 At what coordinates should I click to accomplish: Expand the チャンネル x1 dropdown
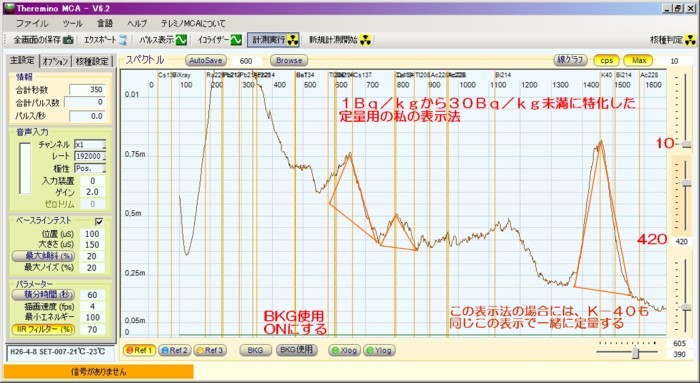104,145
